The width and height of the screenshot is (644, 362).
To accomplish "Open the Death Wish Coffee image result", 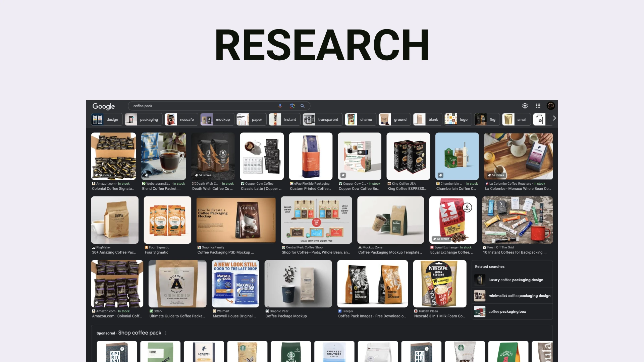I will [x=213, y=156].
